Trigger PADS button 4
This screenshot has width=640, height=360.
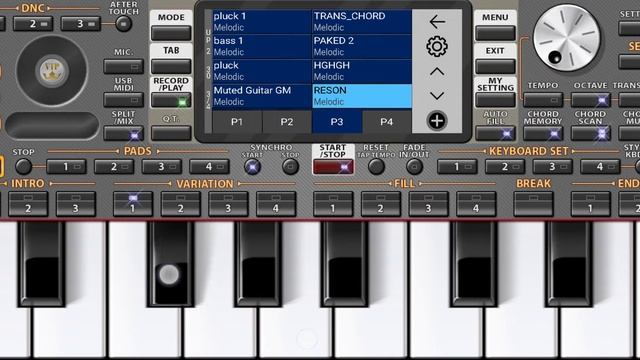[x=209, y=167]
